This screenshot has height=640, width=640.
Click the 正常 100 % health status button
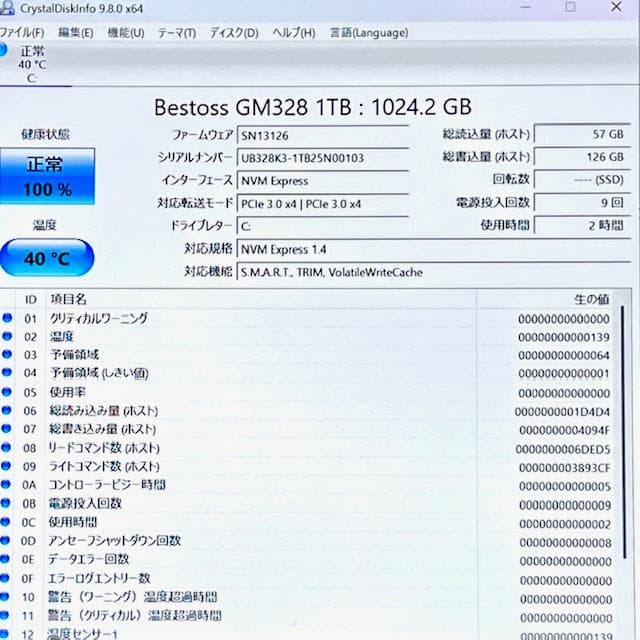(47, 176)
